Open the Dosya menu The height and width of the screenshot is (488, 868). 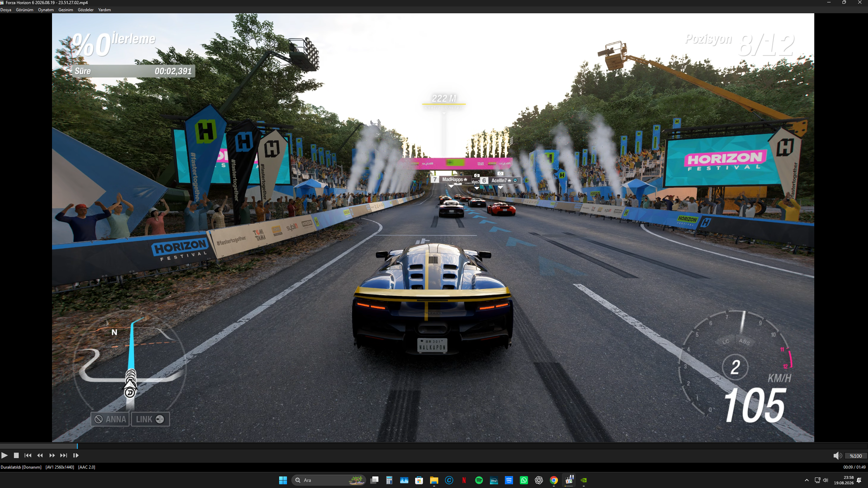click(x=6, y=10)
